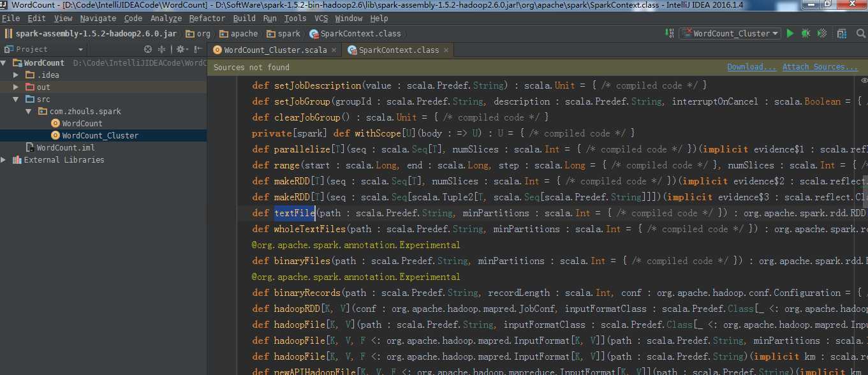
Task: Open the VCS menu
Action: coord(321,18)
